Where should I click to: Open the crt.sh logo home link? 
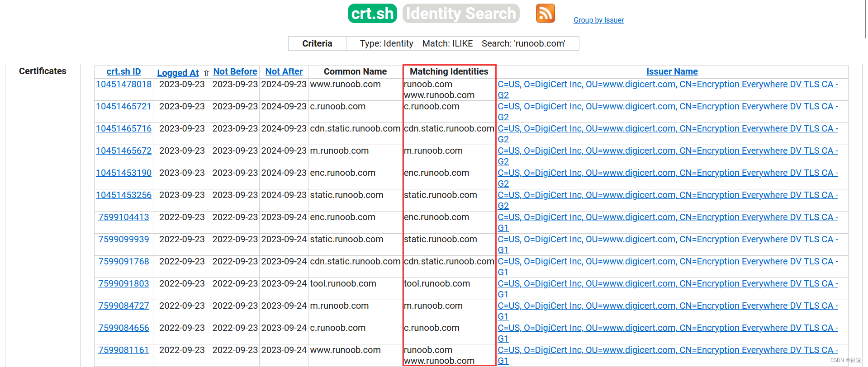372,13
